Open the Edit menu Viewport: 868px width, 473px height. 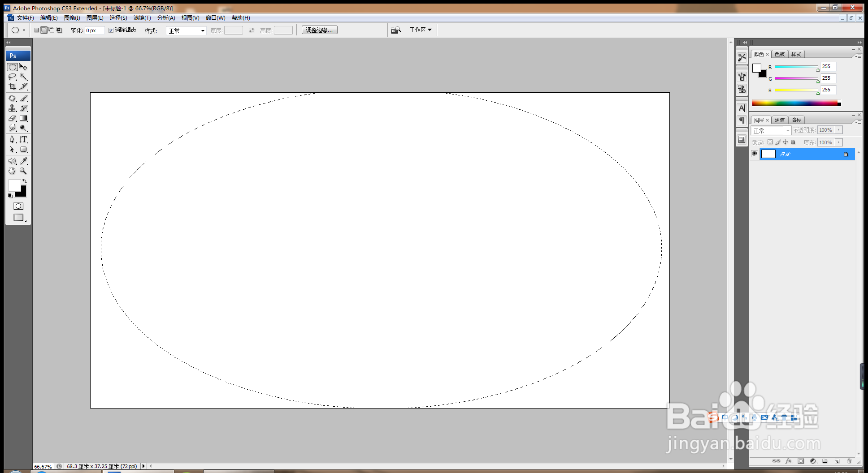click(x=49, y=18)
